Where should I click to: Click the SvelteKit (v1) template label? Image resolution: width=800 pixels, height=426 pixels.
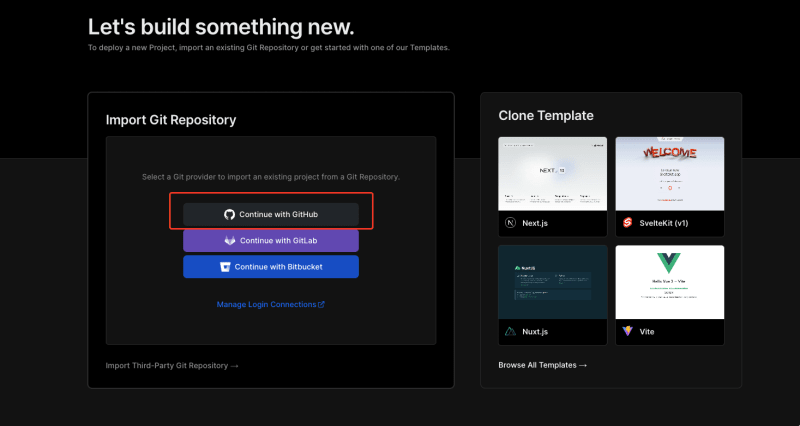pos(664,223)
